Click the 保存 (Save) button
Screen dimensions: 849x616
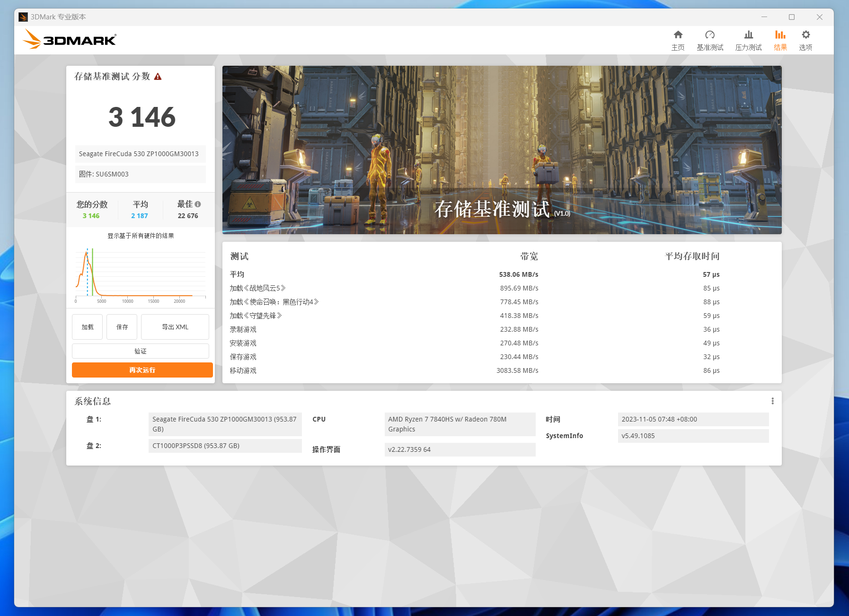click(x=122, y=327)
